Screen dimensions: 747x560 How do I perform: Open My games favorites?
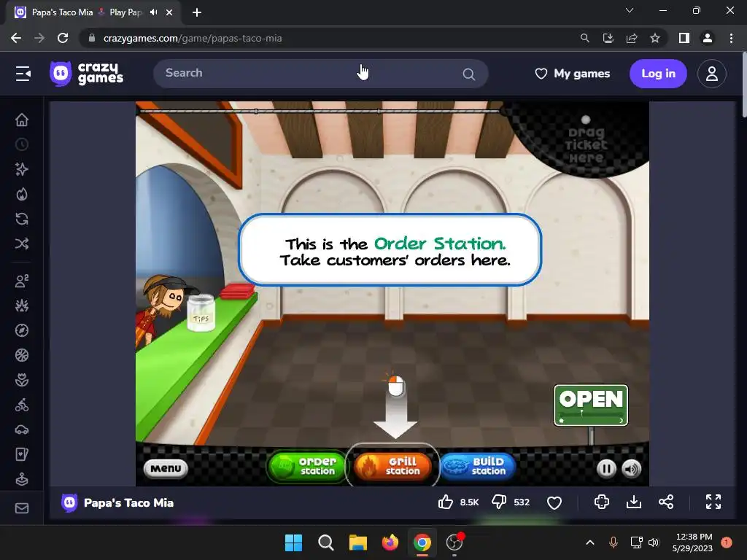coord(573,74)
